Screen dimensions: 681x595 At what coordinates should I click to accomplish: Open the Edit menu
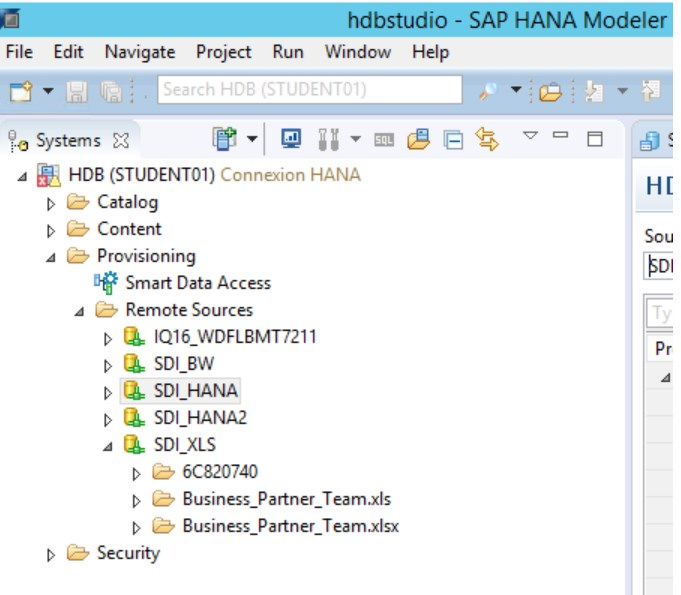[x=68, y=52]
